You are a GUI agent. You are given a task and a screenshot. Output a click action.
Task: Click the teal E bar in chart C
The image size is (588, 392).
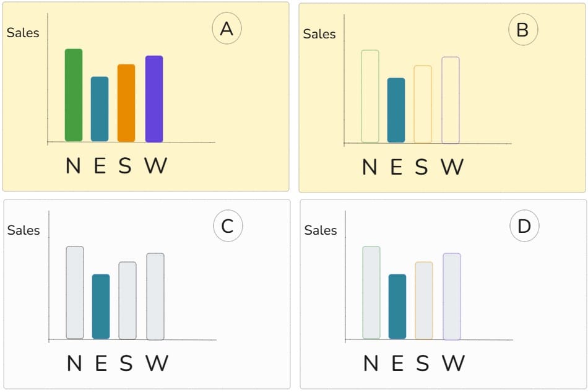pos(101,307)
